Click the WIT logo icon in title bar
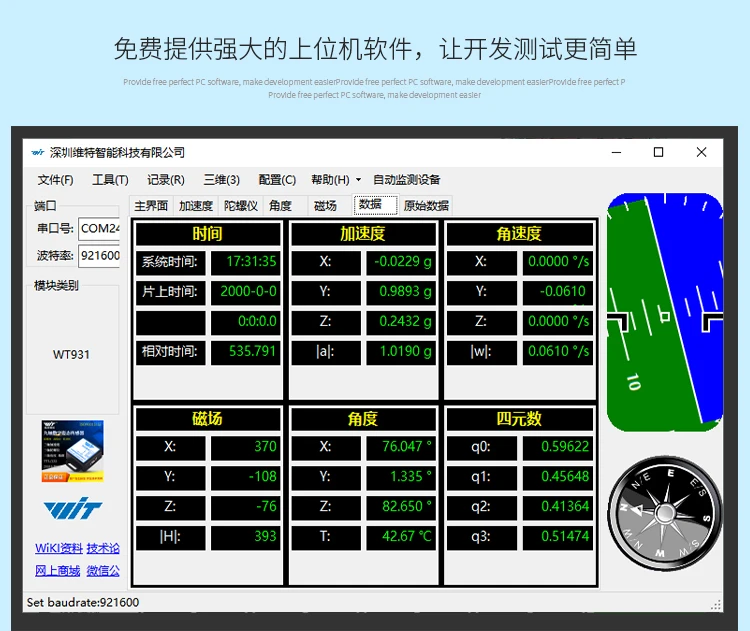Screen dimensions: 750x631 tap(38, 153)
